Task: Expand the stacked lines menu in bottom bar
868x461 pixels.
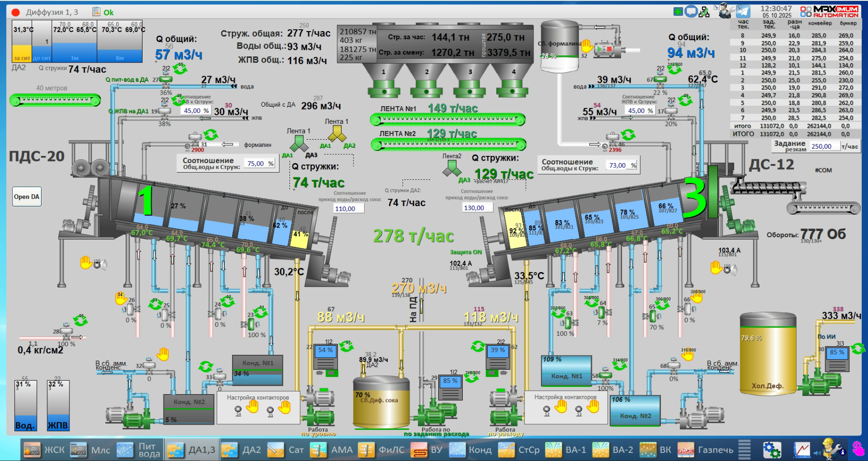Action: coord(744,450)
